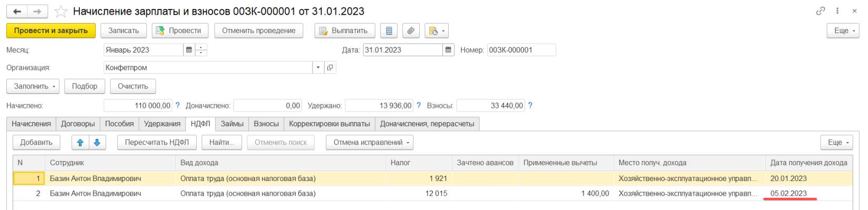Show Начислено details question mark
Image resolution: width=868 pixels, height=210 pixels.
[x=177, y=105]
